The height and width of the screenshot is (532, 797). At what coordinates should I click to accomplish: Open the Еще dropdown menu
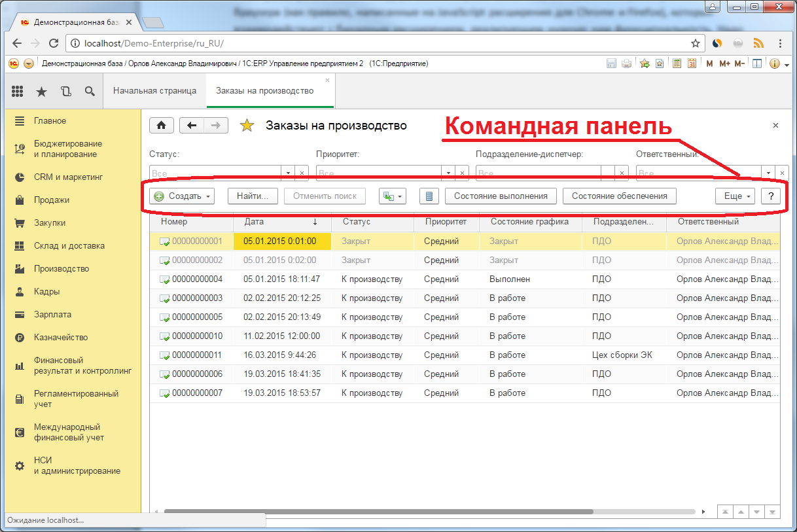click(735, 196)
